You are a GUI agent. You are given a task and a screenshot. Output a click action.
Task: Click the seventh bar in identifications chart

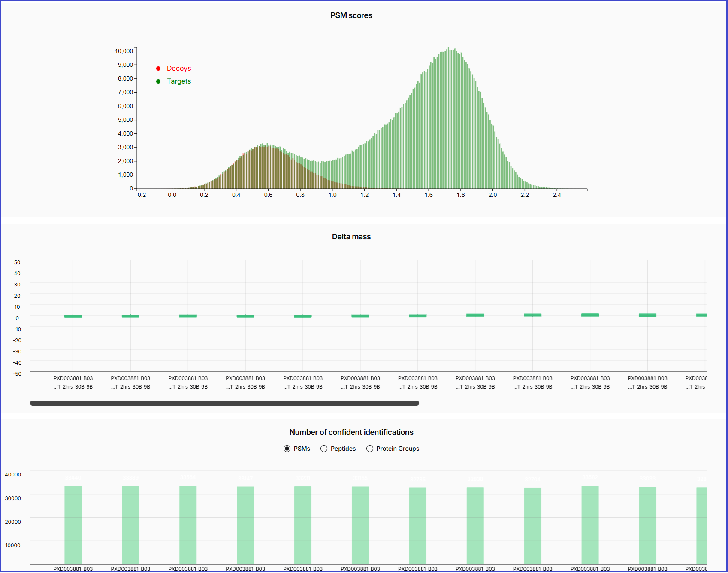(x=418, y=525)
